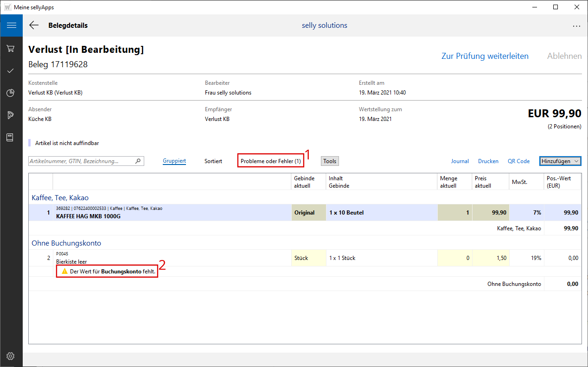Open settings via the gear icon
Screen dimensions: 588x367
tap(11, 356)
